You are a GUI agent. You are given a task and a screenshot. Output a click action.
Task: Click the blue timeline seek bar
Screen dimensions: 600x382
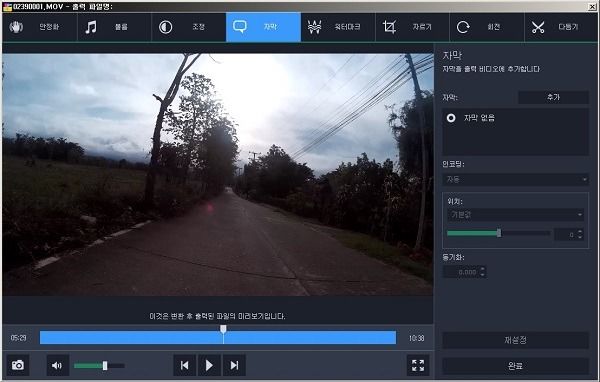218,338
